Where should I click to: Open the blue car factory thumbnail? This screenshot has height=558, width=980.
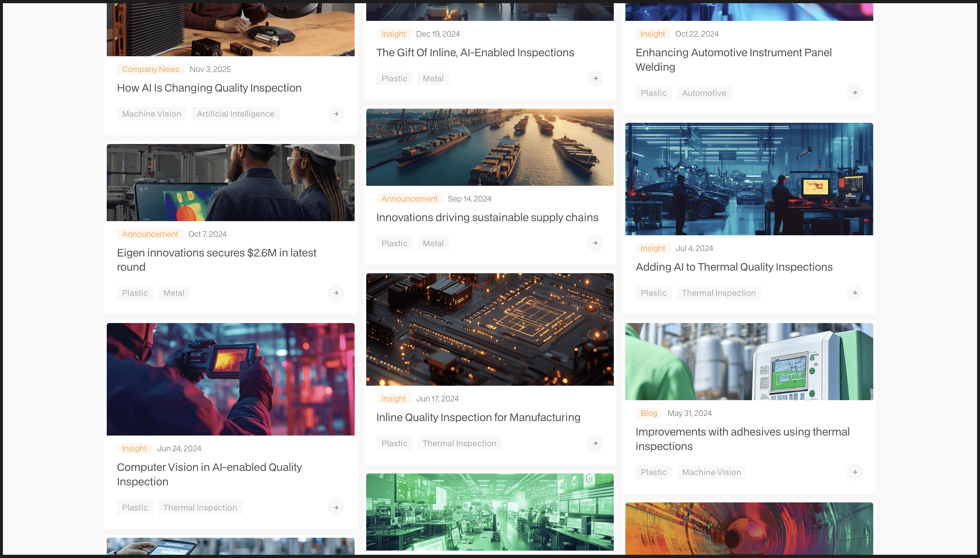pyautogui.click(x=749, y=179)
